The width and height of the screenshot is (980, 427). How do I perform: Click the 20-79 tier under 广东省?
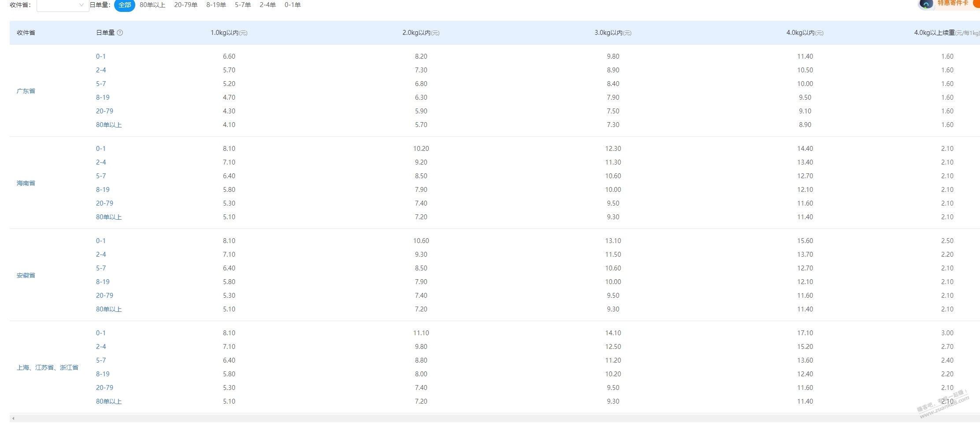(104, 111)
